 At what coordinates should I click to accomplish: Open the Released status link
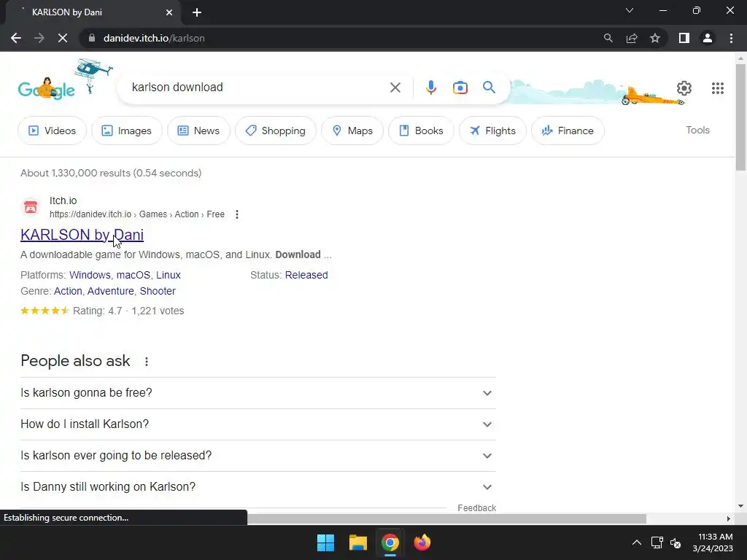306,275
